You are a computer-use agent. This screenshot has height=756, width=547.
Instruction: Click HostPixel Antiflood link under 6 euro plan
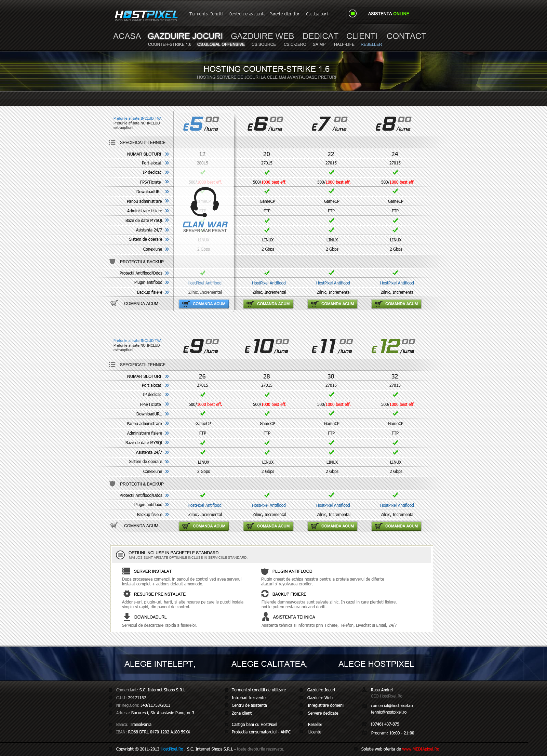click(x=269, y=283)
